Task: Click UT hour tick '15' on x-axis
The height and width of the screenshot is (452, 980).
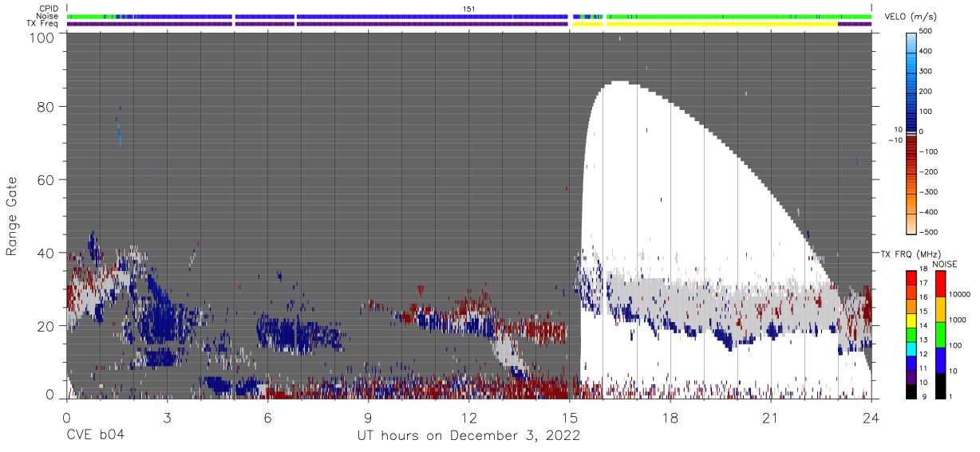Action: click(569, 418)
